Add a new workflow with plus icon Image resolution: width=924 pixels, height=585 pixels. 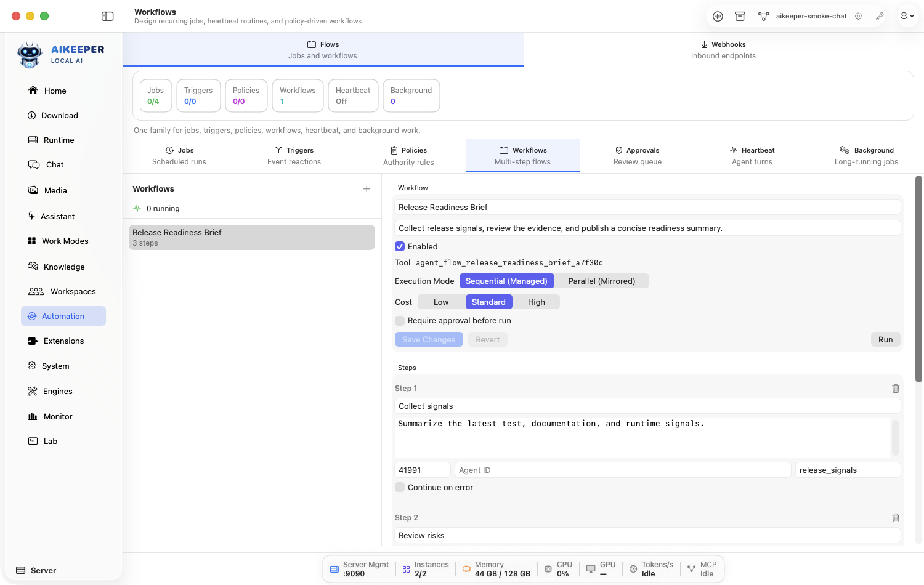367,189
